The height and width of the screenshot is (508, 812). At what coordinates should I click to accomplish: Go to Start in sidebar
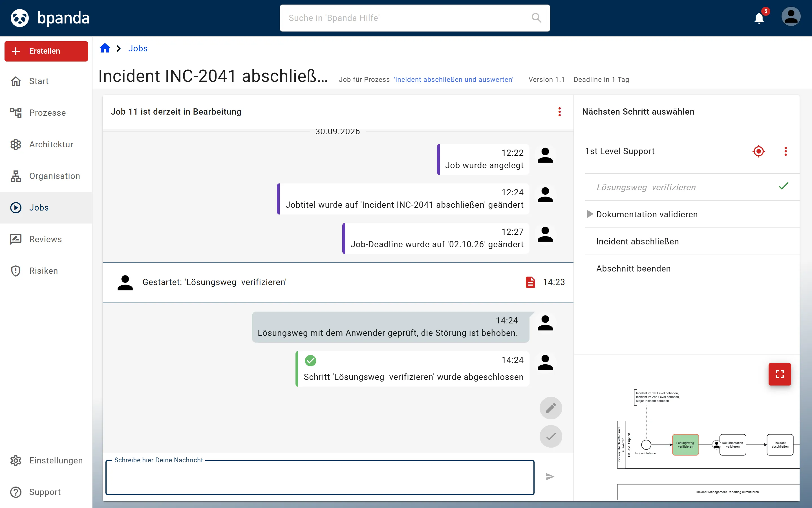[46, 81]
